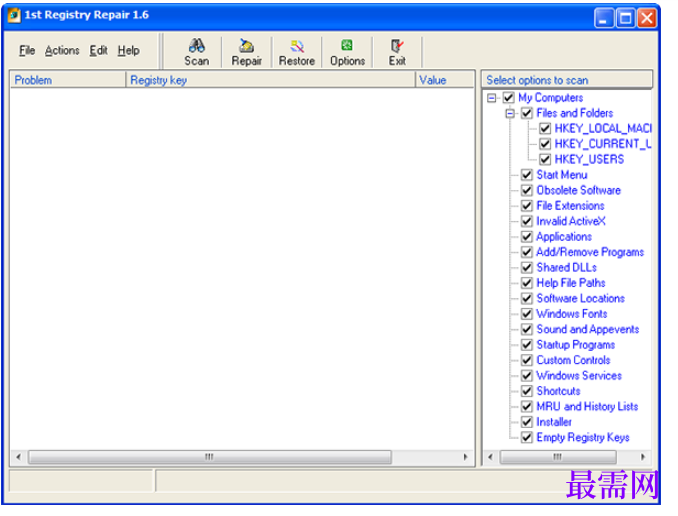This screenshot has height=516, width=678.
Task: Uncheck the Installer checkbox
Action: click(527, 422)
